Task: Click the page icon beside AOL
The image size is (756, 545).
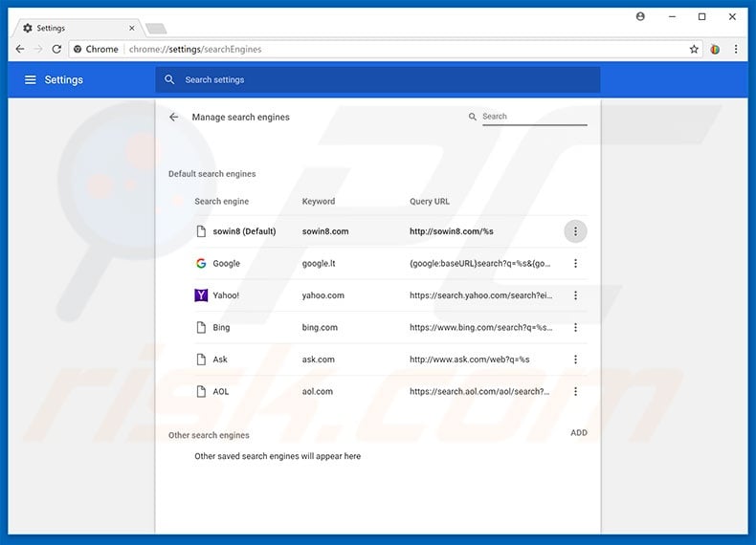Action: pos(201,391)
